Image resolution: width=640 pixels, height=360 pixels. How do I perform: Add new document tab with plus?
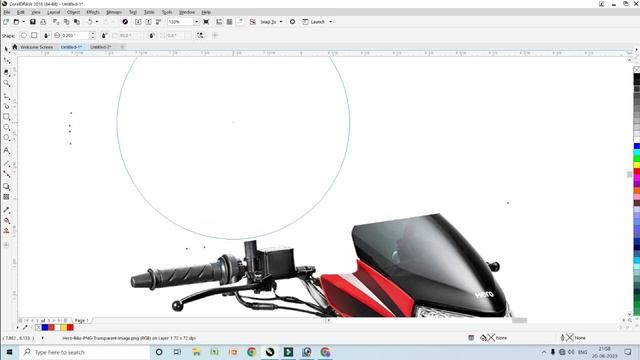122,47
